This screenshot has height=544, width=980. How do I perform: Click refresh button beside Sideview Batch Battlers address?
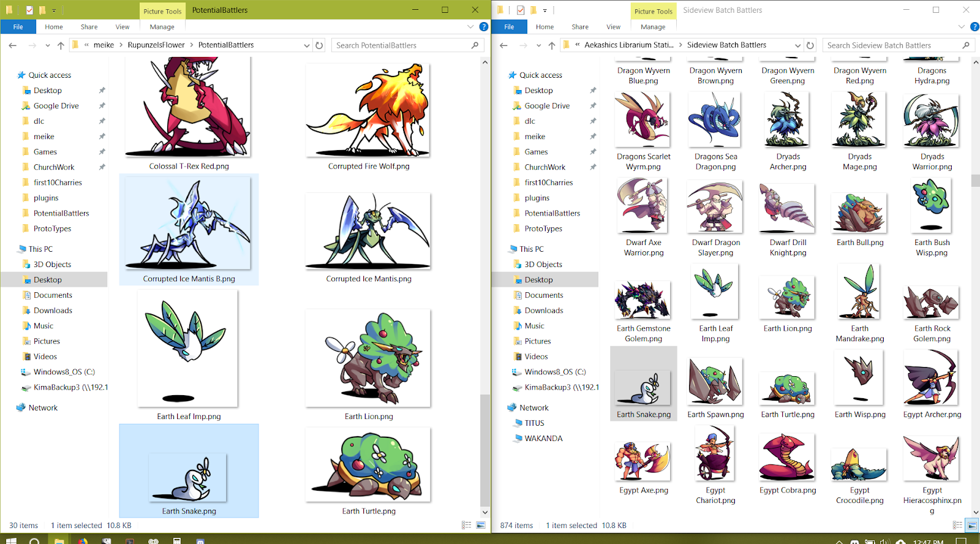pyautogui.click(x=810, y=45)
